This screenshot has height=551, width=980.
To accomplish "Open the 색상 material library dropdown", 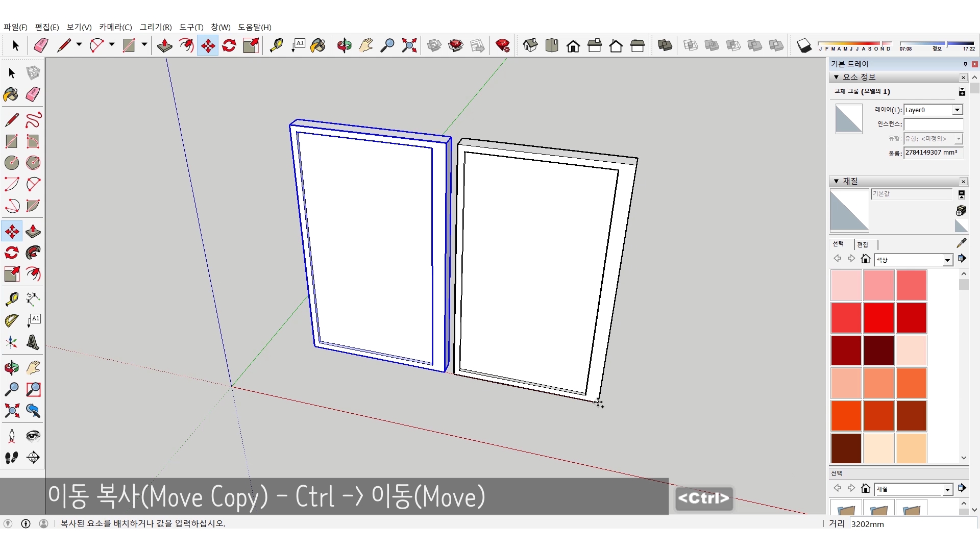I will [x=947, y=260].
